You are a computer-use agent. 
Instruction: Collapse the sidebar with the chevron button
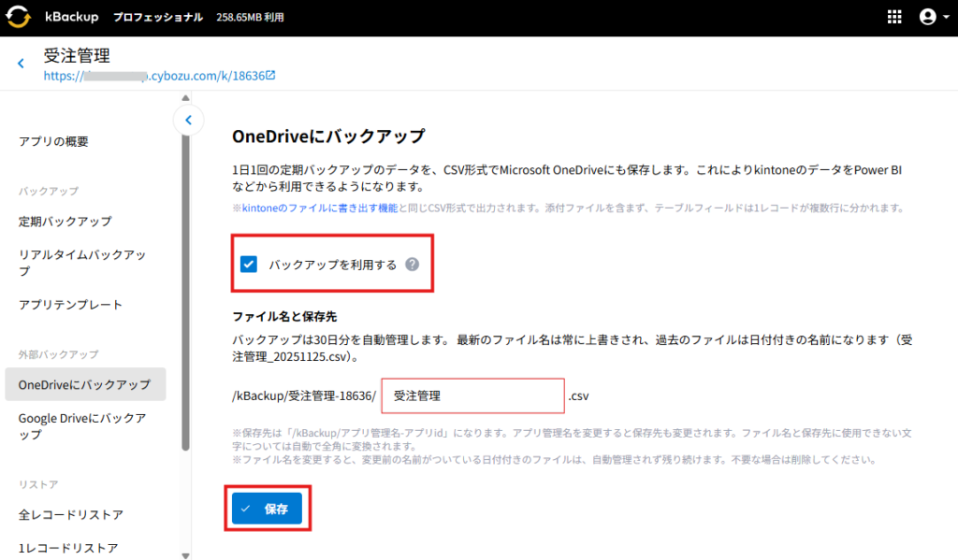[x=188, y=120]
